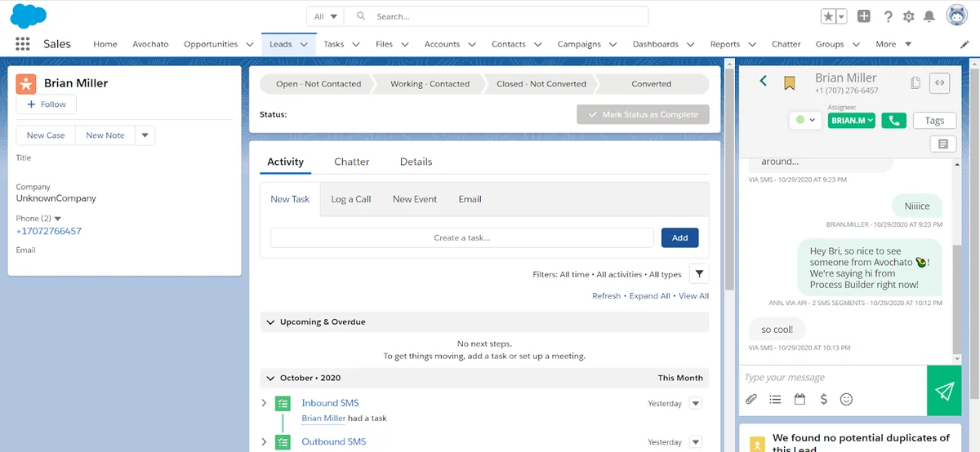Open the Leads tab dropdown arrow

point(304,45)
